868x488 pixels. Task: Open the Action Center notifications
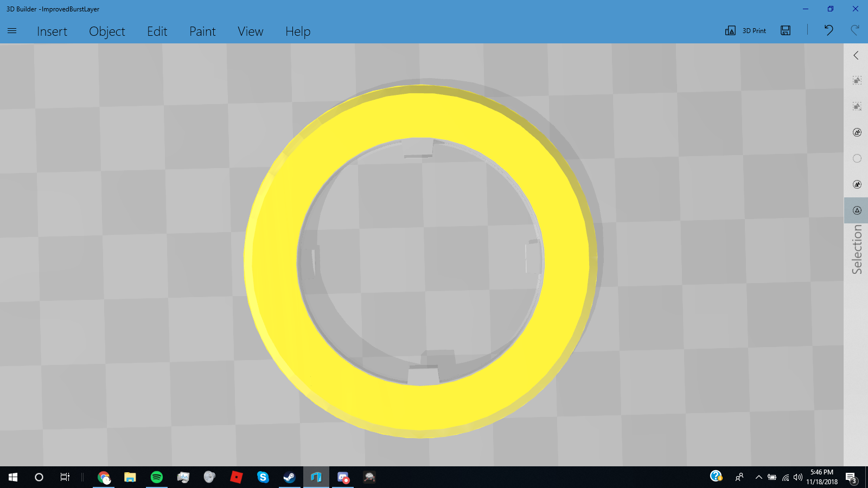851,477
